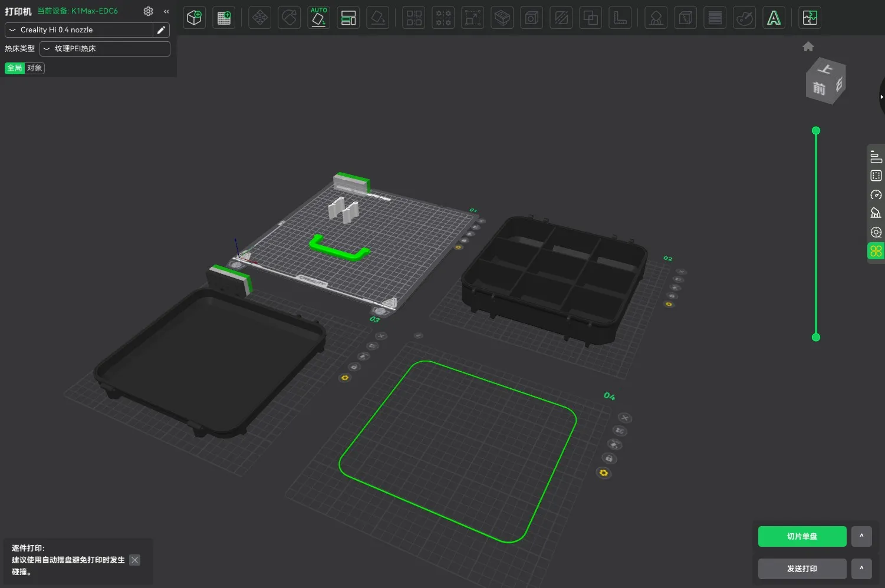Edit the printer preset with pencil icon

tap(161, 30)
